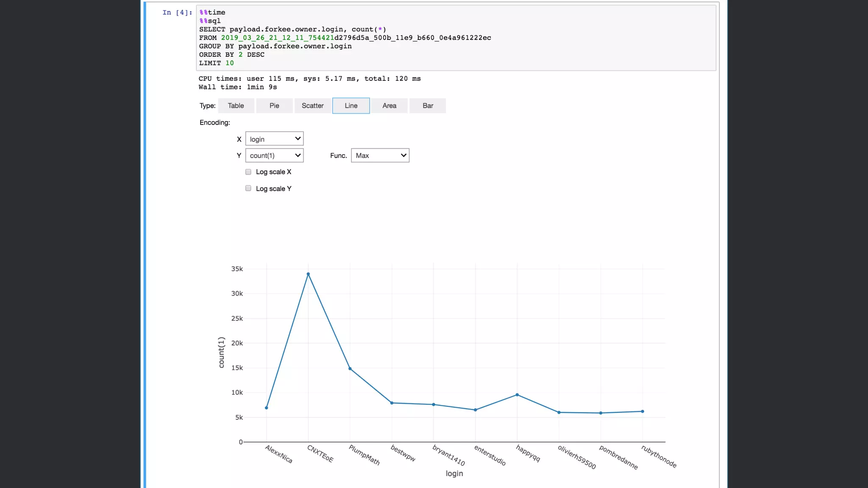
Task: Change chart type to Bar
Action: pos(428,105)
